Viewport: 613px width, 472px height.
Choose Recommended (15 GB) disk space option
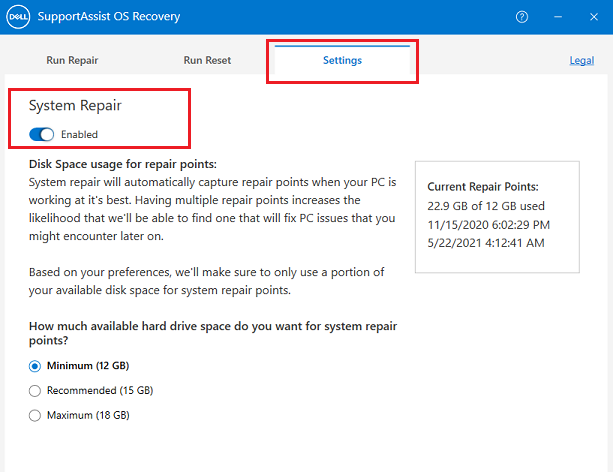point(35,390)
